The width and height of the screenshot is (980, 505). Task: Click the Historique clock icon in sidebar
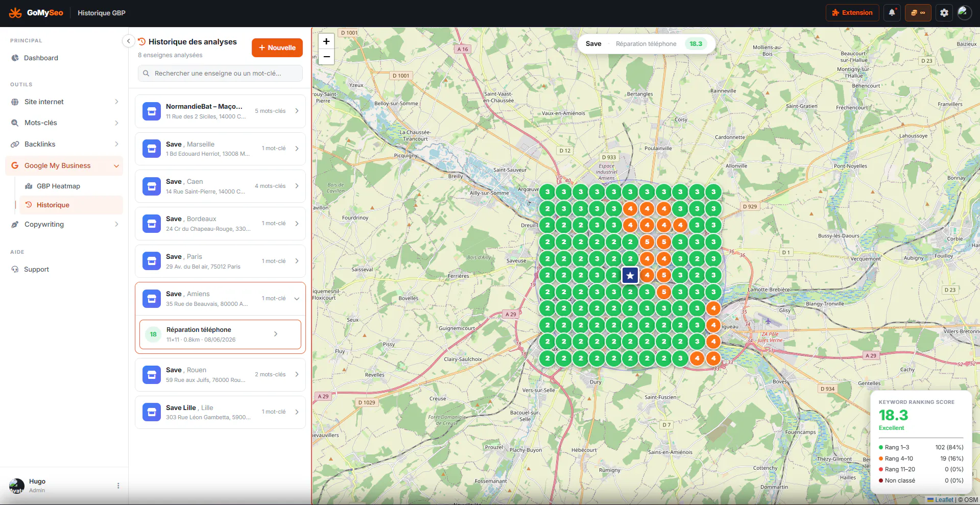coord(29,205)
